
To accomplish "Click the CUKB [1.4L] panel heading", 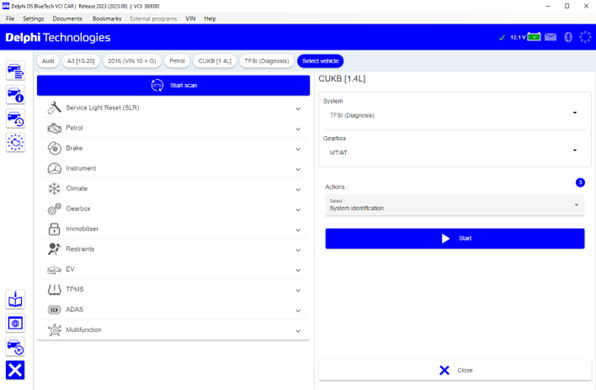I will click(x=342, y=79).
